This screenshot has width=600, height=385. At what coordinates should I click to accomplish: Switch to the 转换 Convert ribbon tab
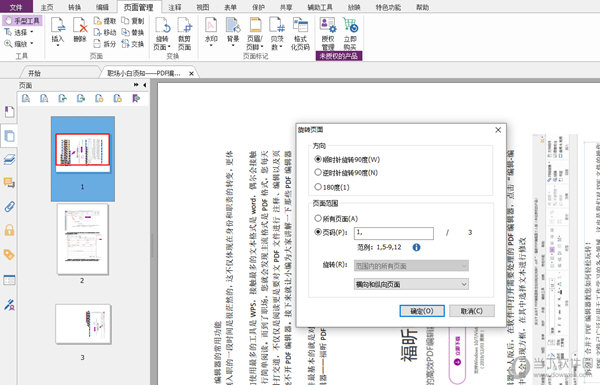pos(74,7)
